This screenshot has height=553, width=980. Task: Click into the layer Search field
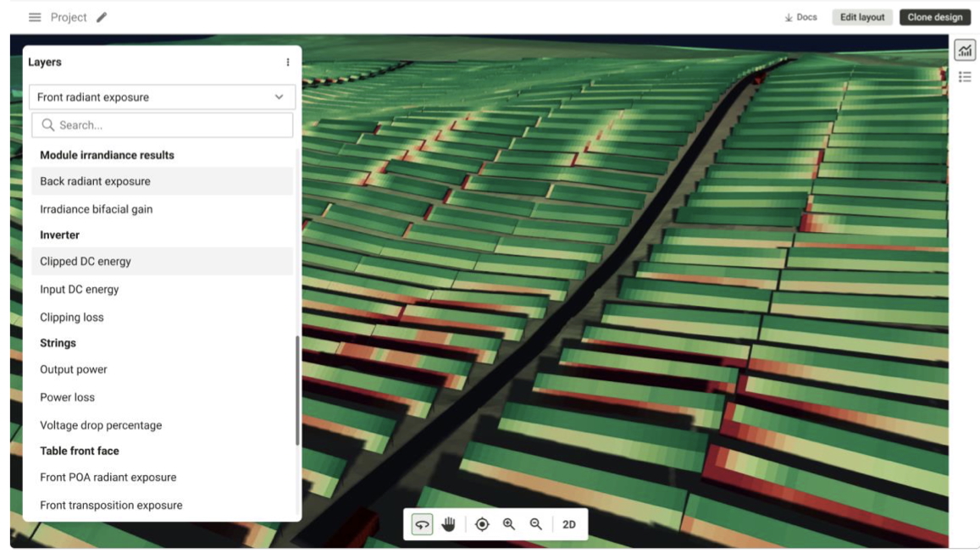tap(162, 125)
